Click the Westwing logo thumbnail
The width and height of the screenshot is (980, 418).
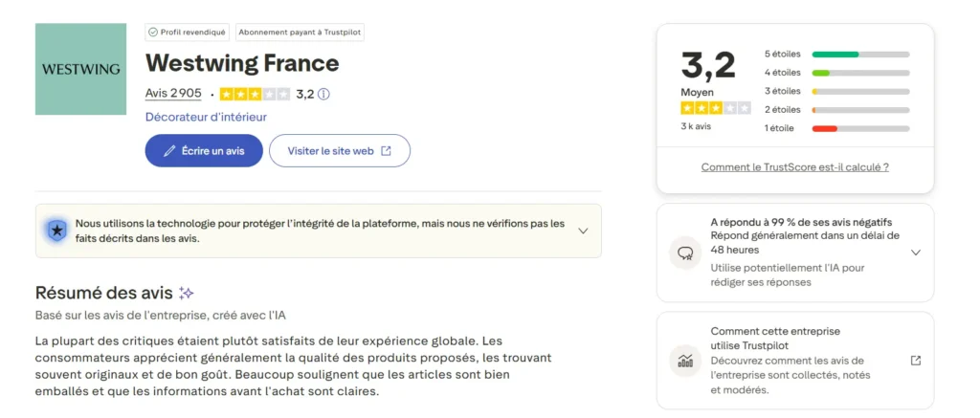80,69
